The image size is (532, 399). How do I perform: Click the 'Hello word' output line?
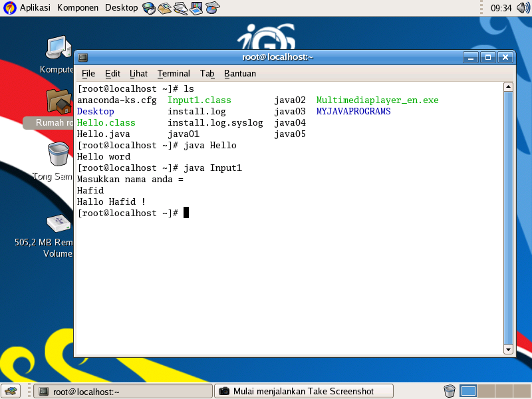click(104, 157)
